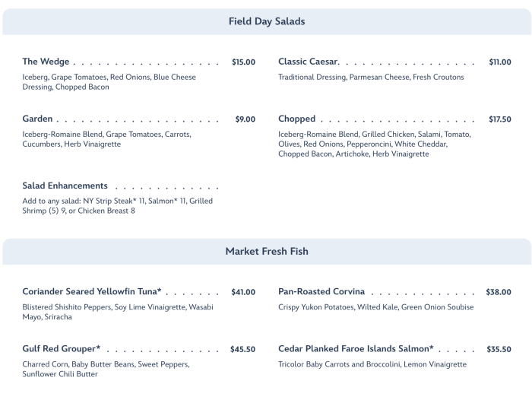This screenshot has width=532, height=400.
Task: Select the Pan-Roasted Corvina title
Action: click(x=321, y=292)
